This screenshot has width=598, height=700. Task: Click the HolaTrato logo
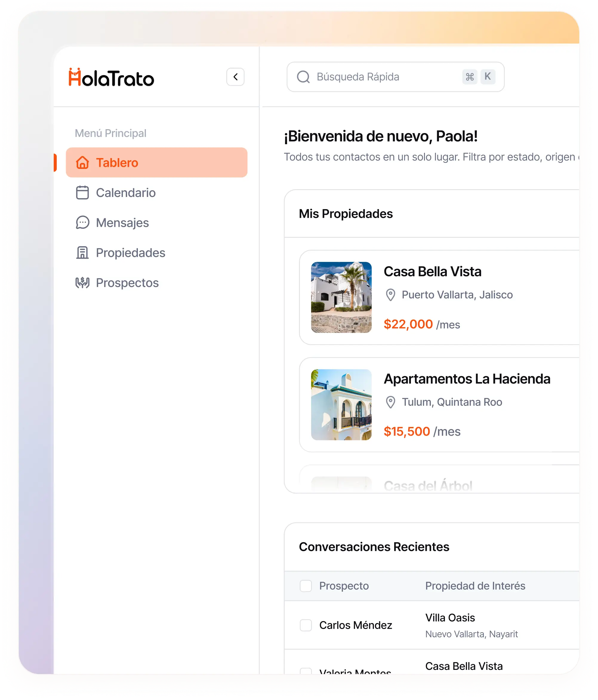coord(111,78)
